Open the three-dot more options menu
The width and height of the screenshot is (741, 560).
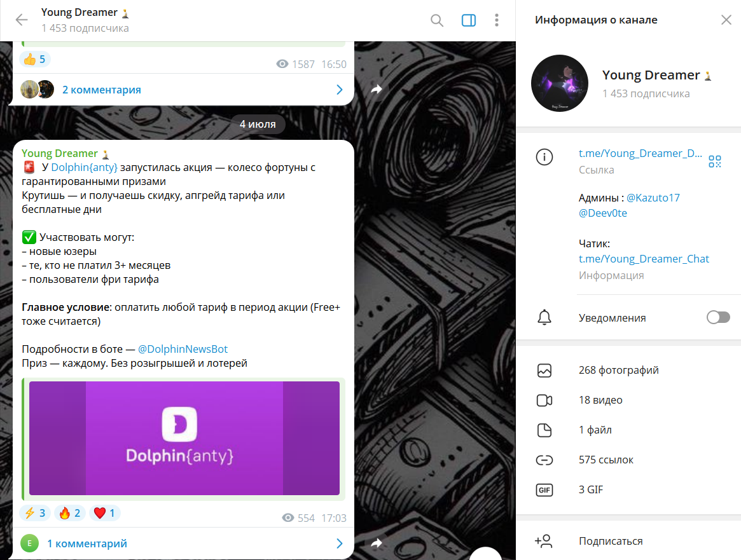tap(496, 20)
